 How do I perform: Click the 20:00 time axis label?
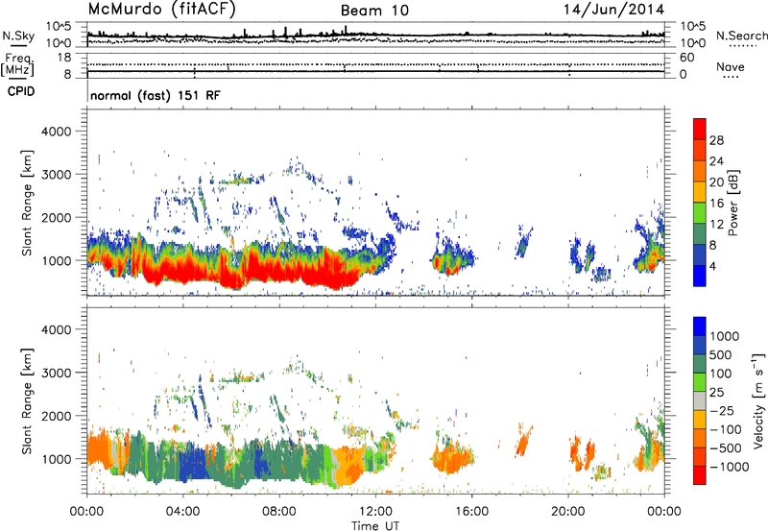[567, 512]
